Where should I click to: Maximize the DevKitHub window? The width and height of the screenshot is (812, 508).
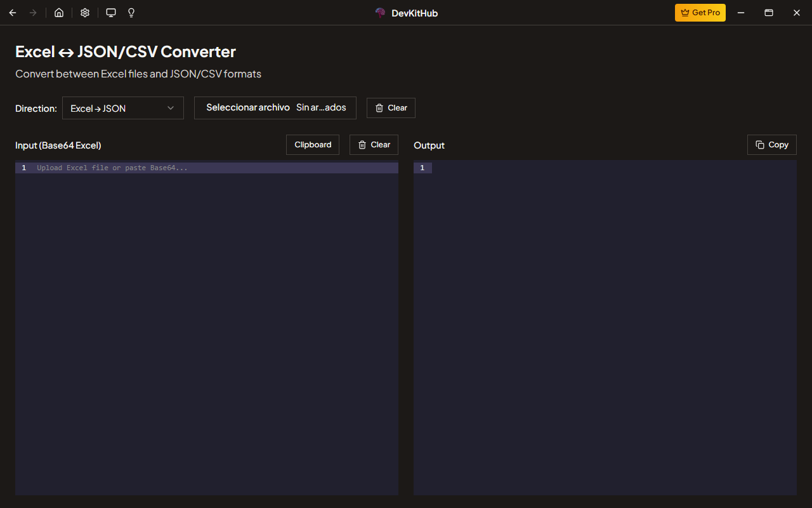tap(769, 13)
